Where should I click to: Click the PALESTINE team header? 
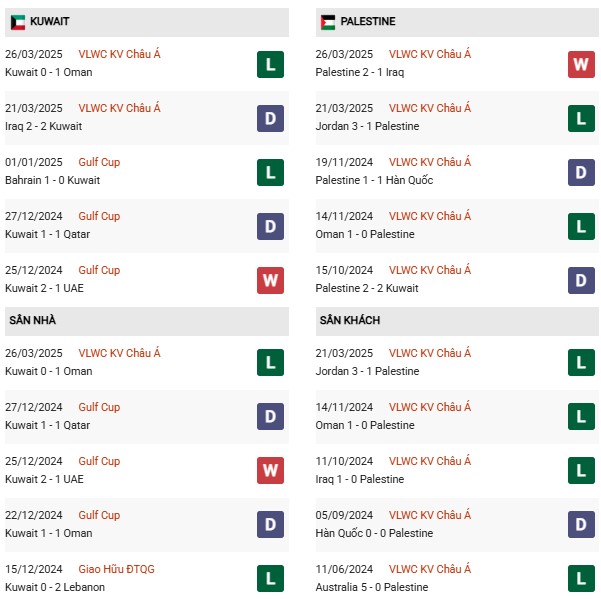457,22
